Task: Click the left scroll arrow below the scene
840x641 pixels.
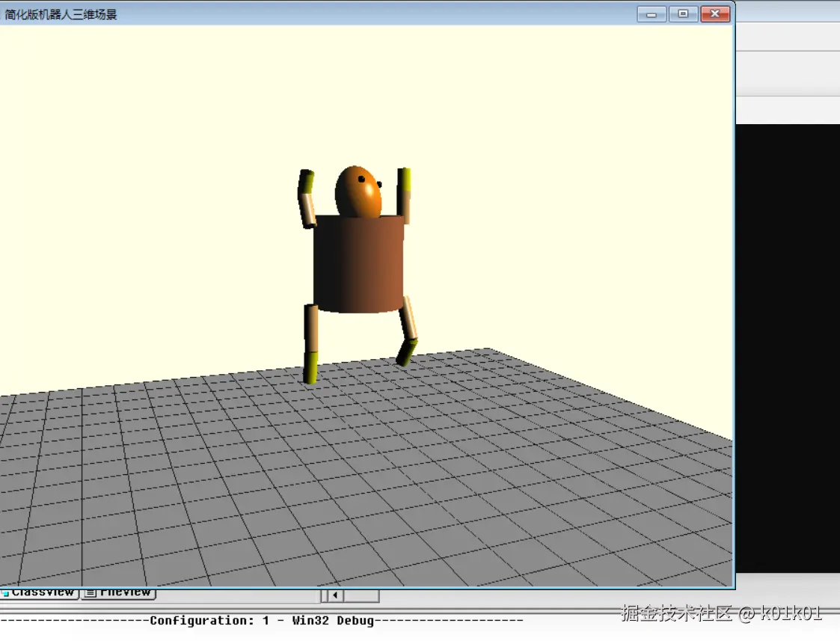Action: pyautogui.click(x=335, y=595)
